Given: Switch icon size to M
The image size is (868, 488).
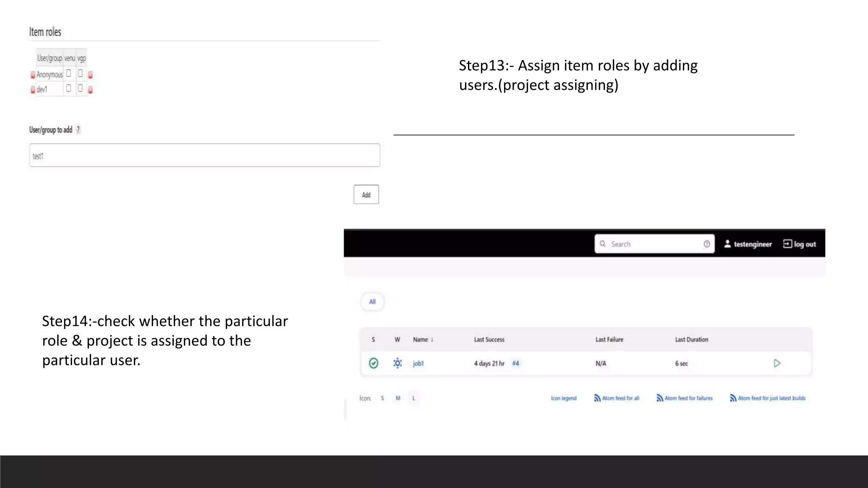Looking at the screenshot, I should coord(398,398).
